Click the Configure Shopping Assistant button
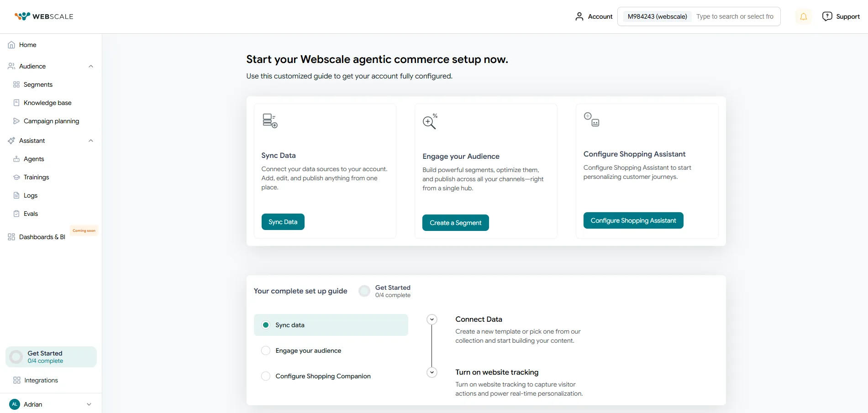868x413 pixels. coord(633,220)
